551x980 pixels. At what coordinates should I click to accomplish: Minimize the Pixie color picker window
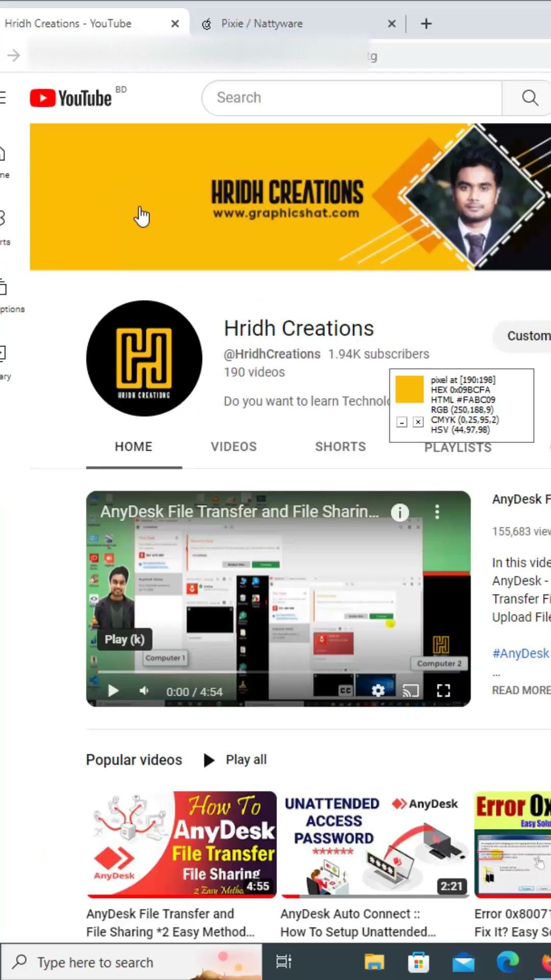(x=402, y=422)
